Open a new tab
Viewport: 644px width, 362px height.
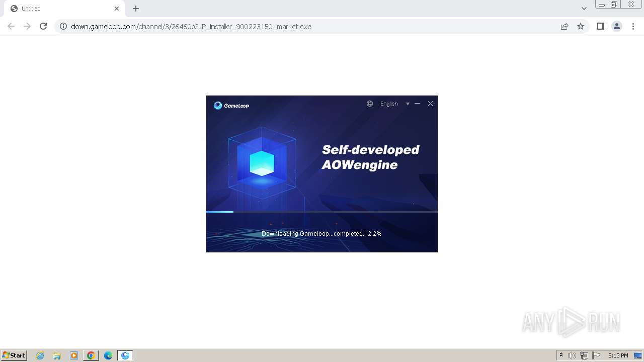(136, 9)
